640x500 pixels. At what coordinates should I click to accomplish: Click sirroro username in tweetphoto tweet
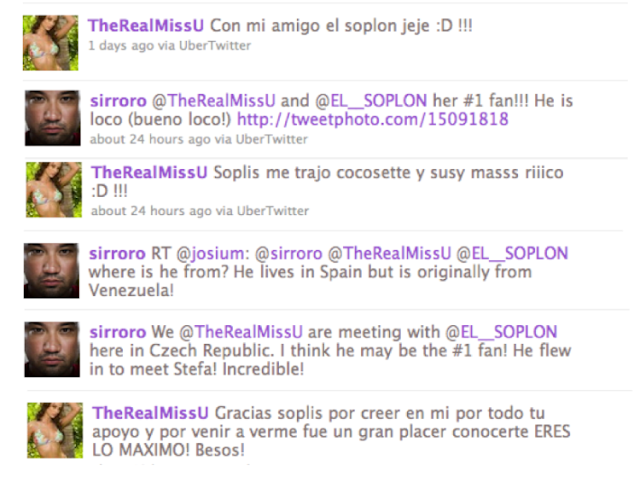(x=118, y=101)
